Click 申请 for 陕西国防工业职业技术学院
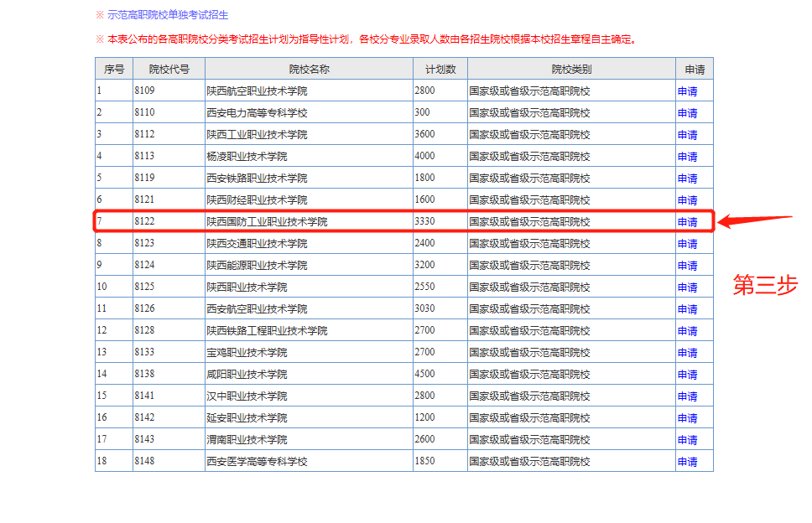 point(687,222)
